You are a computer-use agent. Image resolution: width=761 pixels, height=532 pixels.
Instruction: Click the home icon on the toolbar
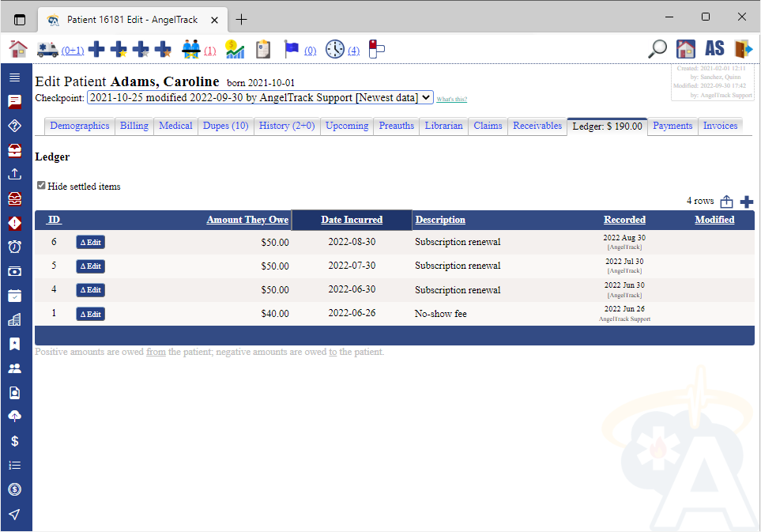pyautogui.click(x=17, y=48)
